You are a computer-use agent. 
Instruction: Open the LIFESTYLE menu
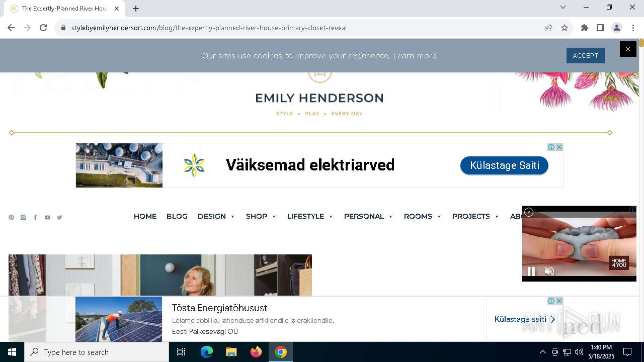coord(305,216)
